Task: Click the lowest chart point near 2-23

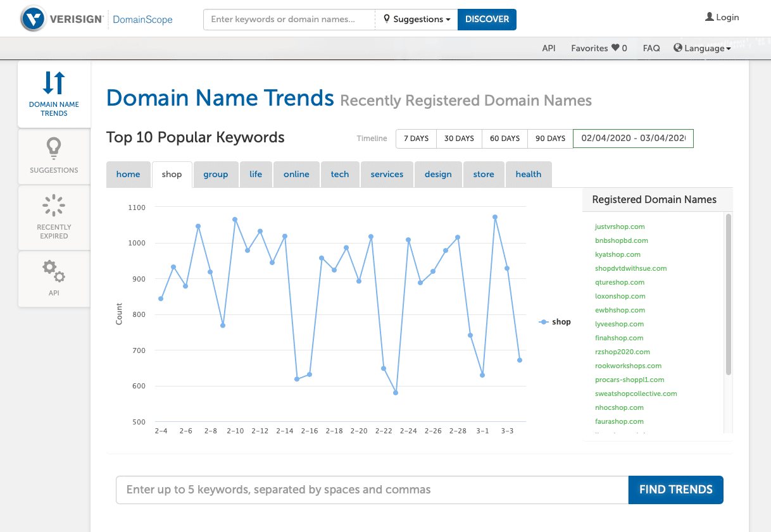Action: [396, 393]
